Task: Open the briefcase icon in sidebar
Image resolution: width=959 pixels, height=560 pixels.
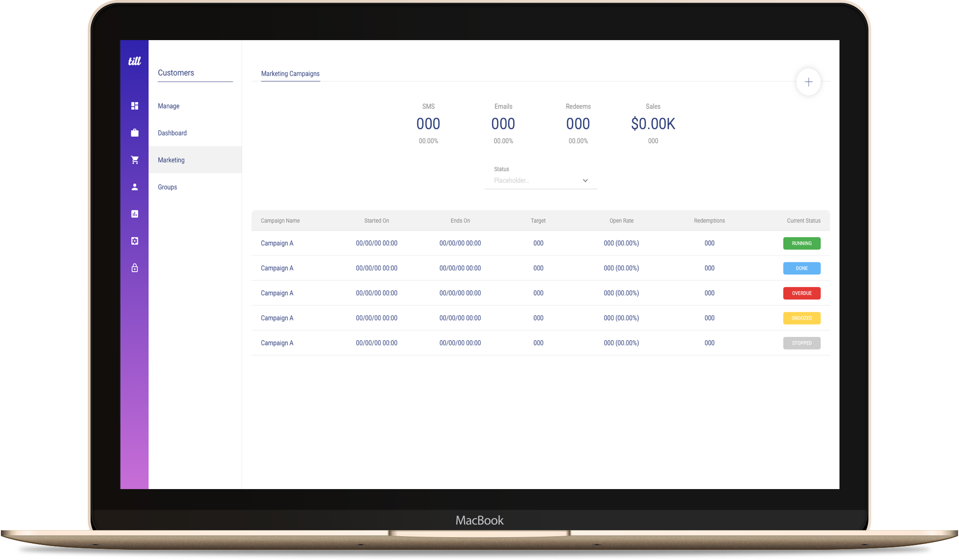Action: pos(134,133)
